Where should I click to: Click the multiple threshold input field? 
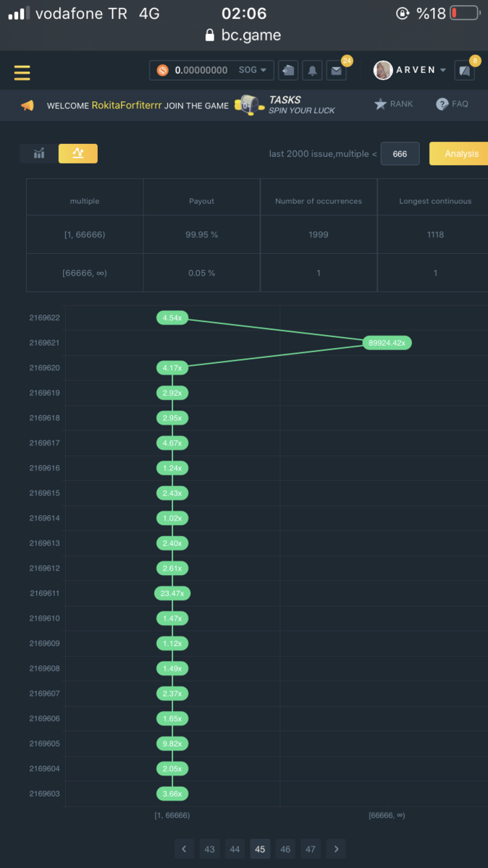coord(400,153)
